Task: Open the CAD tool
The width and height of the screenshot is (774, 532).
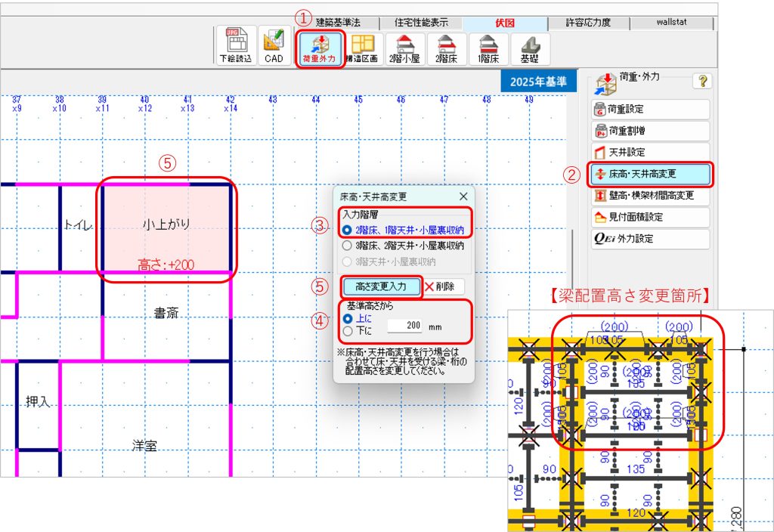Action: 274,48
